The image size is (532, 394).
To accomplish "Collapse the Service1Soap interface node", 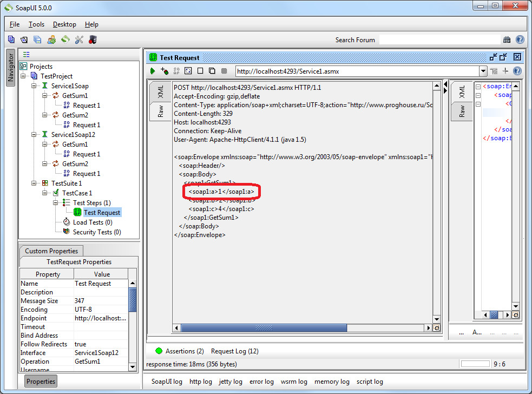I will coord(34,86).
